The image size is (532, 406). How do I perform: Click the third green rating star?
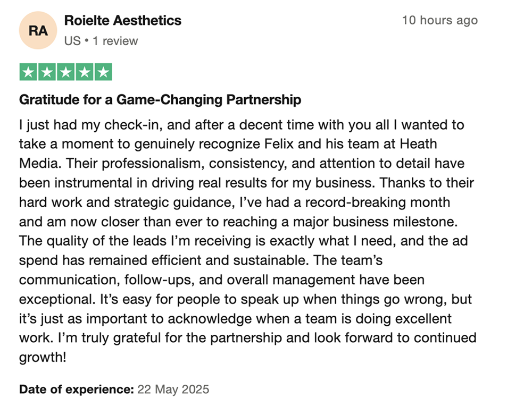coord(66,72)
